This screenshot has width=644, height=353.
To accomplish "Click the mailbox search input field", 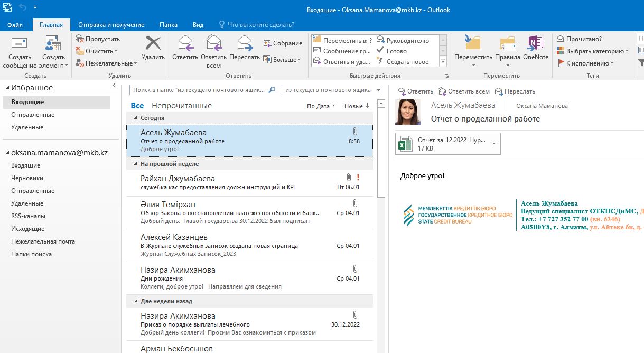I will coord(200,90).
